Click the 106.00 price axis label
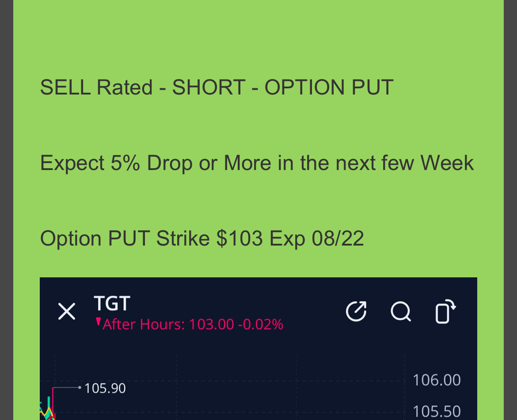 [x=437, y=380]
